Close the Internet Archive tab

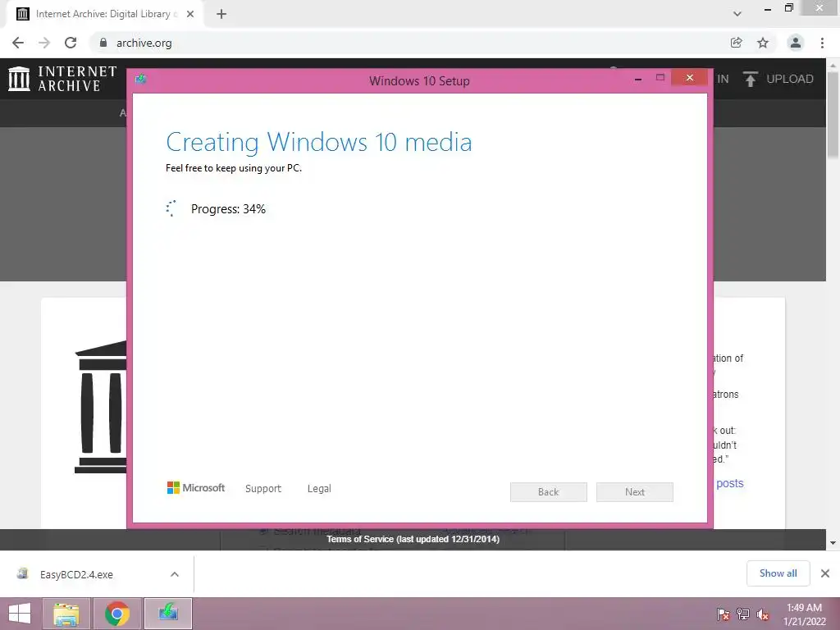pyautogui.click(x=190, y=14)
